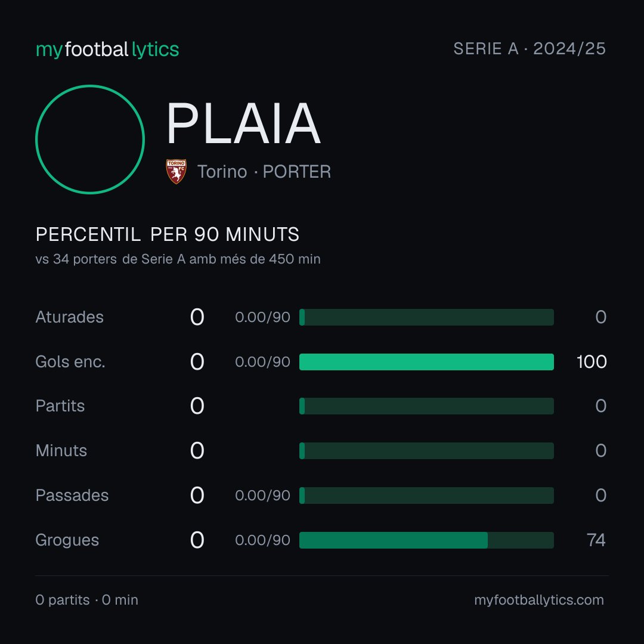
Task: Click the Minuts percentile bar
Action: pyautogui.click(x=426, y=451)
